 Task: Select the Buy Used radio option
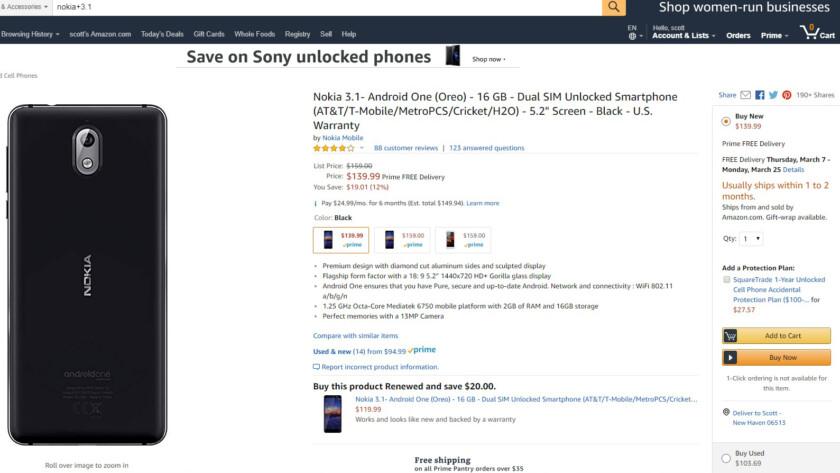pos(726,458)
